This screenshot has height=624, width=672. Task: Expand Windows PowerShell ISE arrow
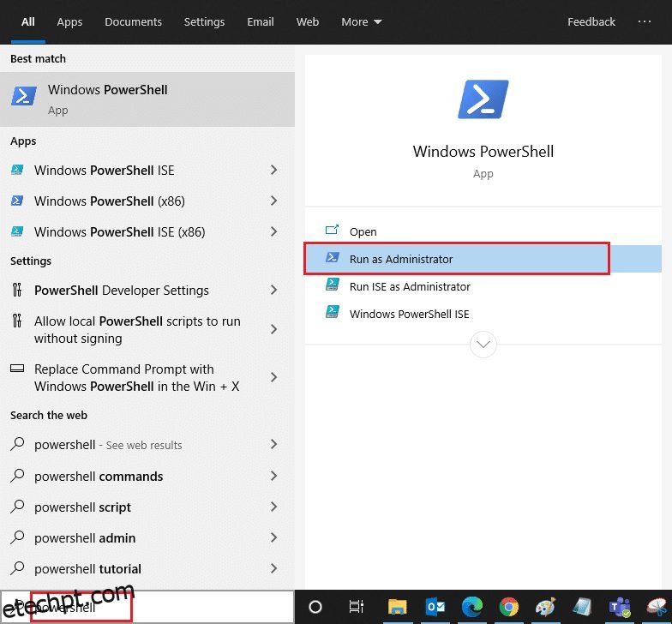pyautogui.click(x=274, y=170)
